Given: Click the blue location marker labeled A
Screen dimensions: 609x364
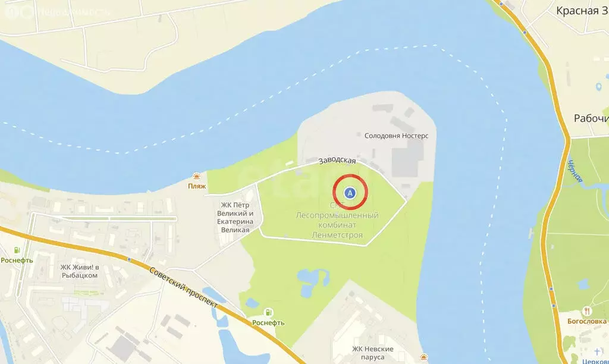Looking at the screenshot, I should [x=350, y=193].
